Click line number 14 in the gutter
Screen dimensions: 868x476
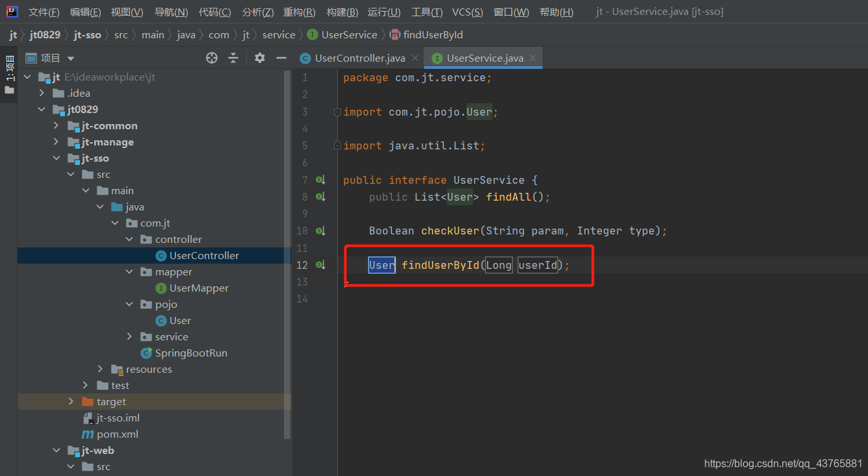point(301,299)
